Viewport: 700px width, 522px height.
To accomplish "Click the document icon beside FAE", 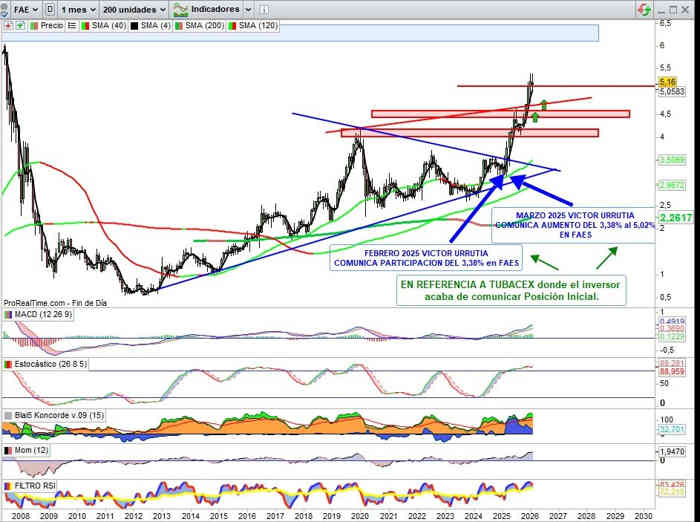I will 49,9.
